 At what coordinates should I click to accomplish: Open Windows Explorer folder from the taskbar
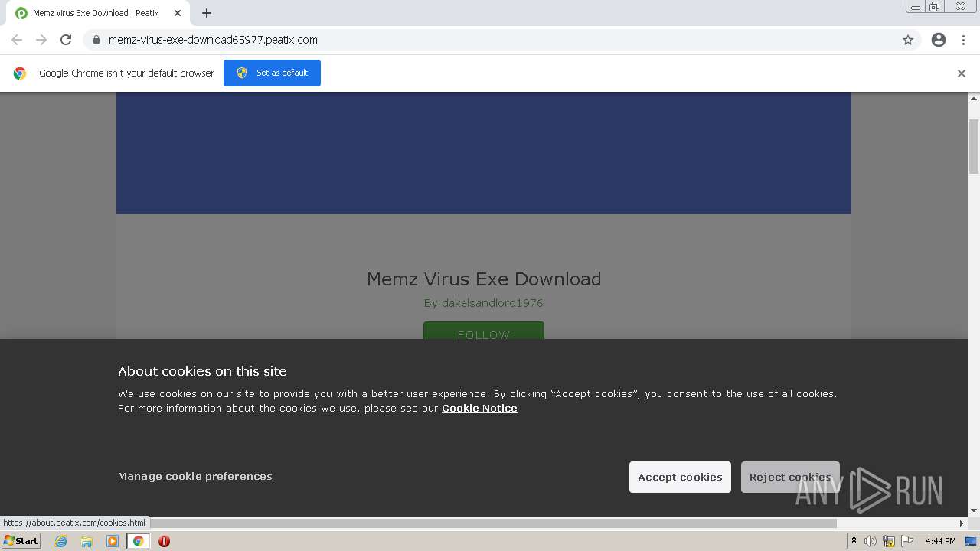coord(87,541)
